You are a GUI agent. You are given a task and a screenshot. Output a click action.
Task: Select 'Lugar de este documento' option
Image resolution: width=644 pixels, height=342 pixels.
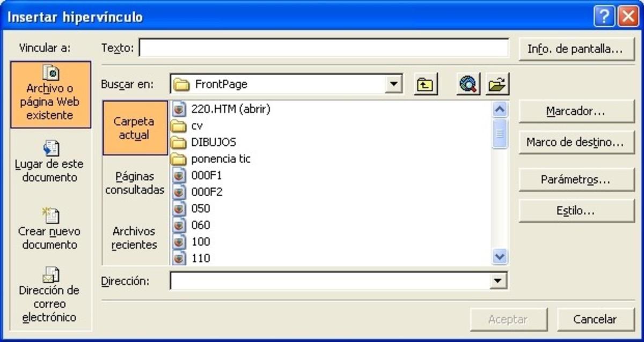pyautogui.click(x=50, y=160)
